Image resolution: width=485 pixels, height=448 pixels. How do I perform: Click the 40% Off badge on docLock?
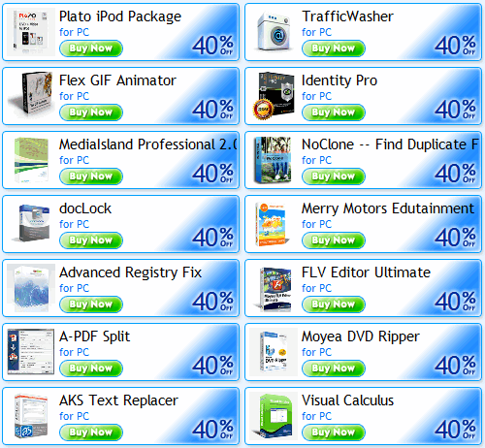212,237
